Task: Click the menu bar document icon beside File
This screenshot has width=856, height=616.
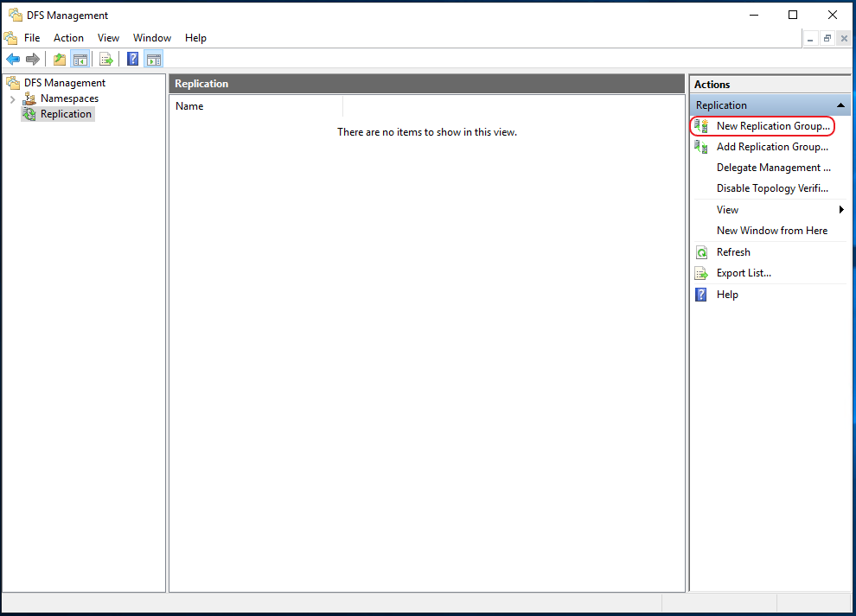Action: point(11,38)
